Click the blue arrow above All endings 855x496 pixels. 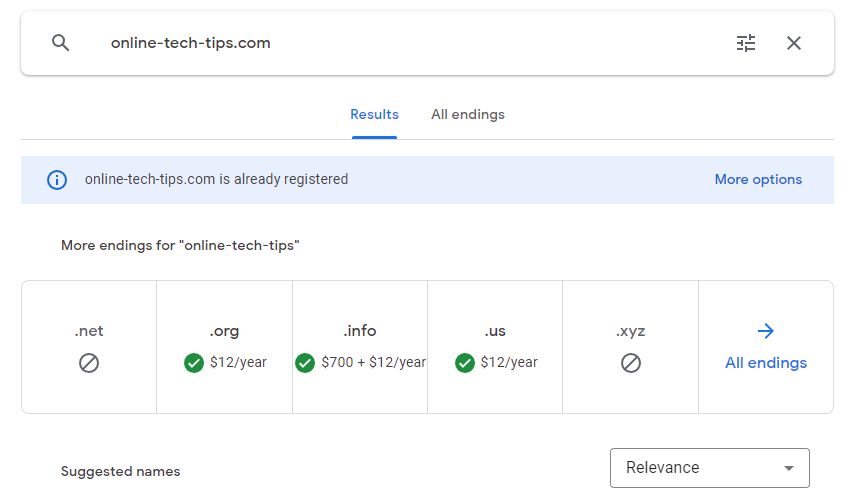point(766,331)
